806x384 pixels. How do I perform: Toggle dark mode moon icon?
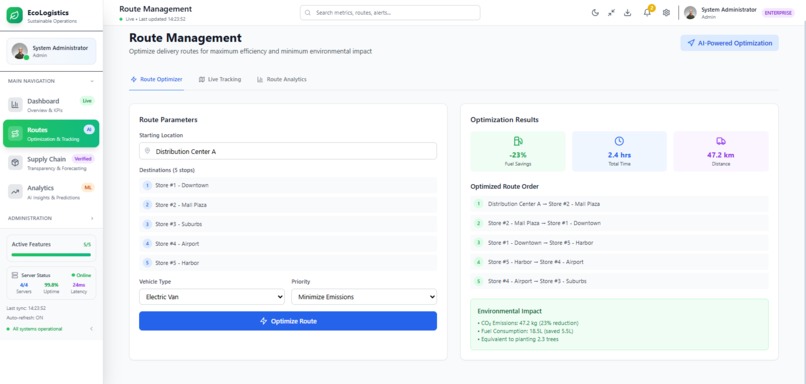coord(595,13)
